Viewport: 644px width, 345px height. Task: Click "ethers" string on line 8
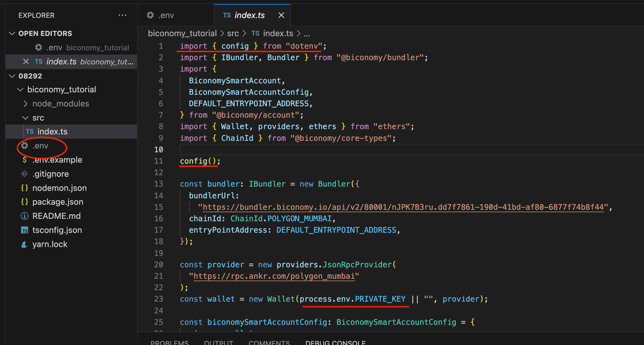point(393,126)
